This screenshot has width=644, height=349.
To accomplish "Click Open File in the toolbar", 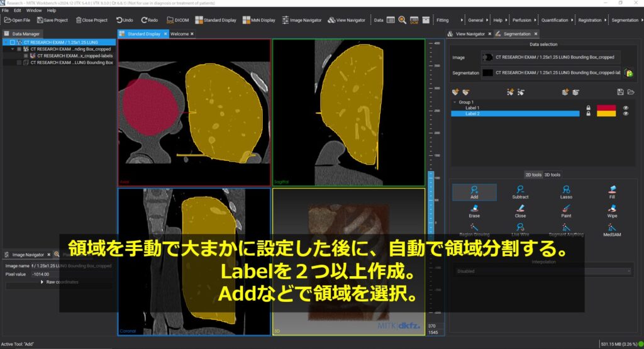I will 17,19.
